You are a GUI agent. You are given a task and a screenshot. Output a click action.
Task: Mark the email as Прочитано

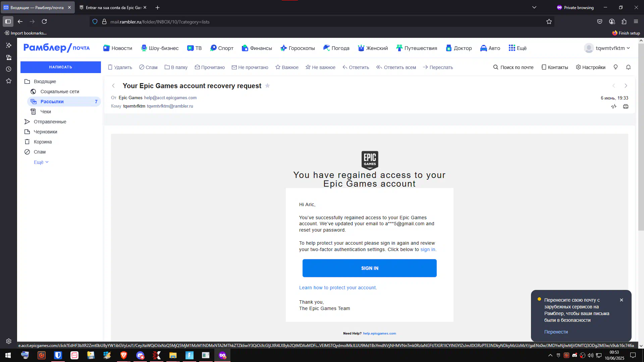pos(210,67)
